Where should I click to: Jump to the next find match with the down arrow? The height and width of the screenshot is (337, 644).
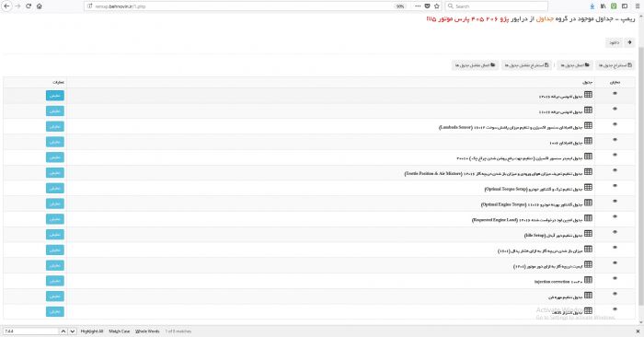click(x=73, y=331)
